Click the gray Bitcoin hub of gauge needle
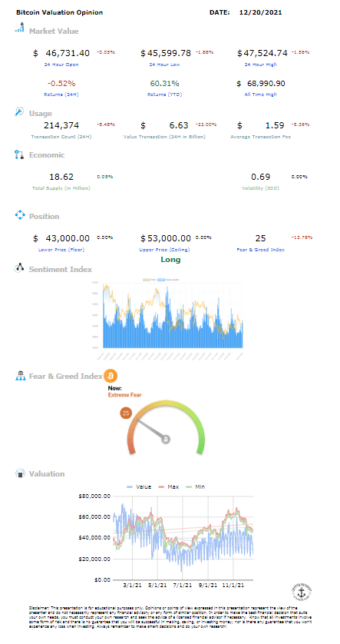This screenshot has width=340, height=644. click(x=166, y=439)
